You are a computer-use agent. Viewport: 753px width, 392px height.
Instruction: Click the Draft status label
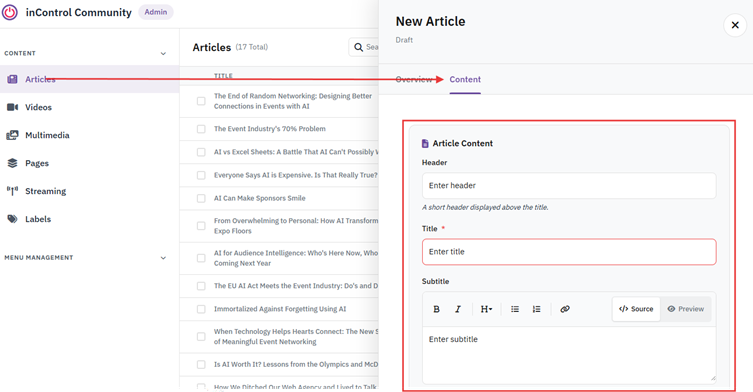pos(404,40)
